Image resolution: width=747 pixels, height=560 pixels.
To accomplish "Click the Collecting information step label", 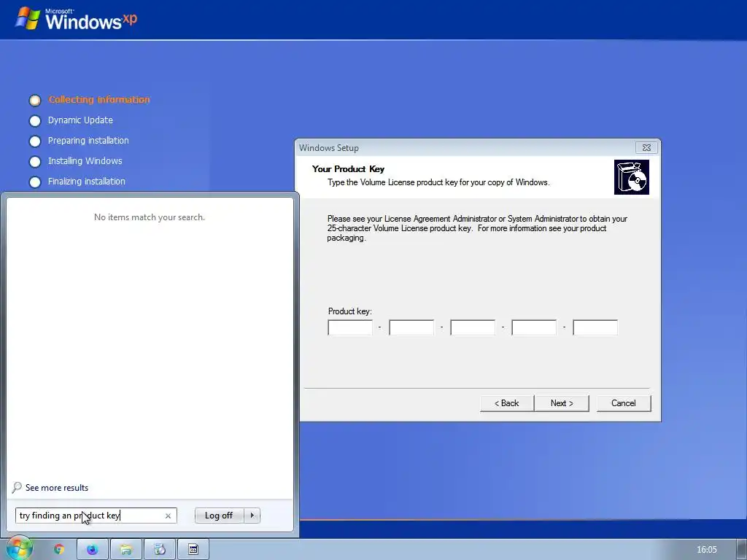I will [x=99, y=99].
